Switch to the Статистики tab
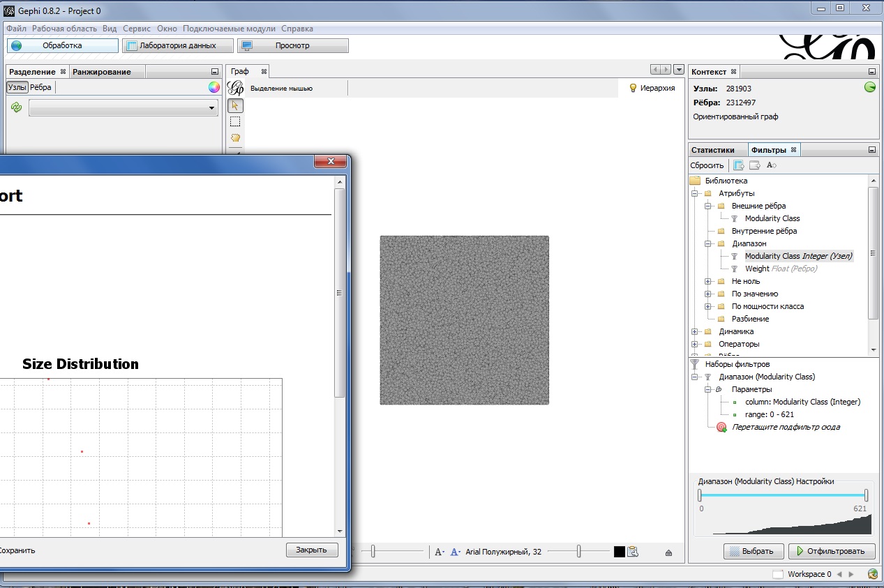 coord(712,150)
